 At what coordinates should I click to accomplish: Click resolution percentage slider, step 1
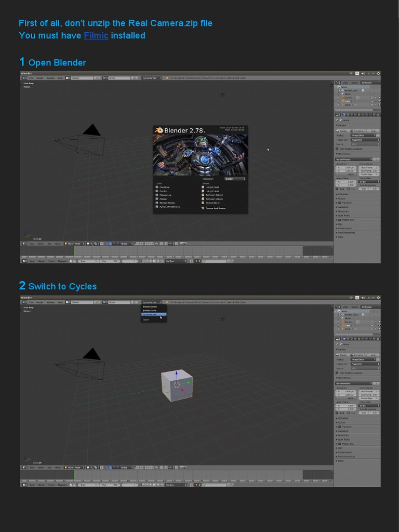point(345,175)
